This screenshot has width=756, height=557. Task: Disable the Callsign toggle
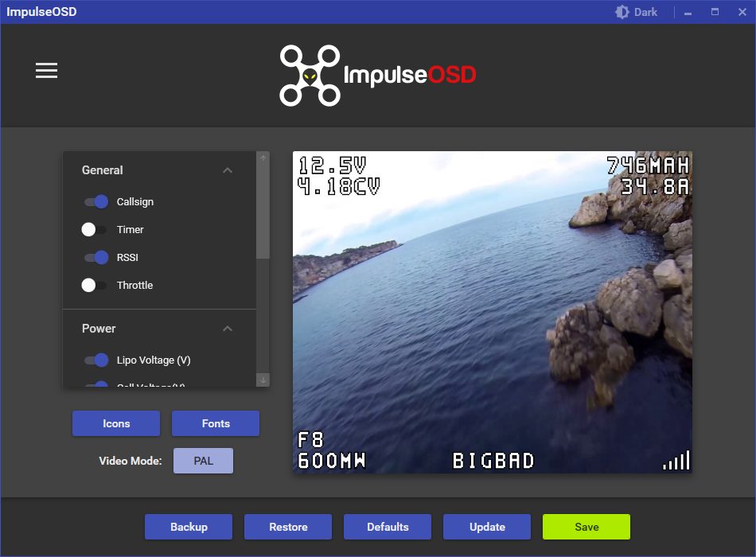(96, 202)
